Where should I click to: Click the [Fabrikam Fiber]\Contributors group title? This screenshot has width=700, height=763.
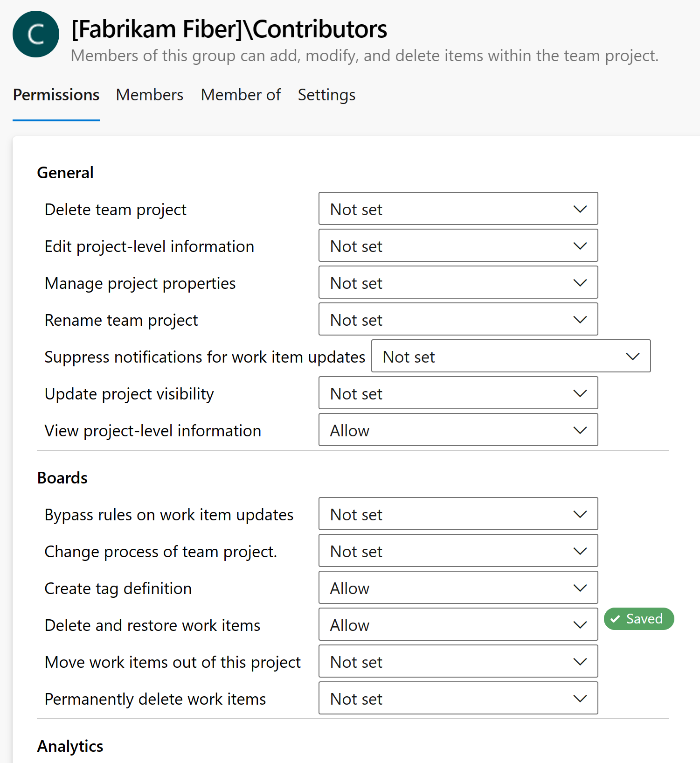(x=229, y=28)
